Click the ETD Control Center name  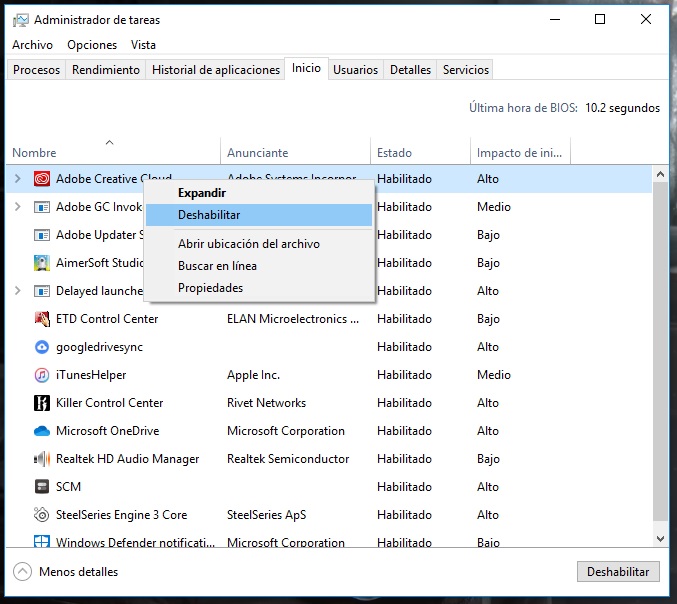pos(107,319)
